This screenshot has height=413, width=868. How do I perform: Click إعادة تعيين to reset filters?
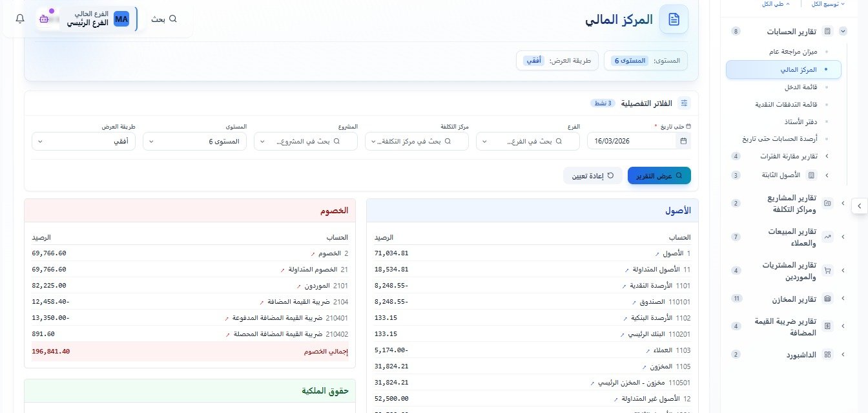[592, 175]
